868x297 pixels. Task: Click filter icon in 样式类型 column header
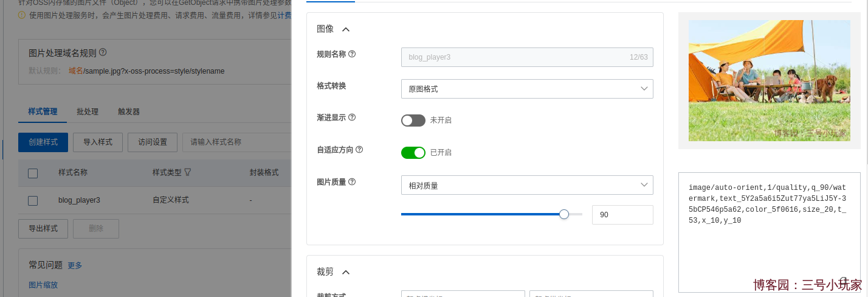coord(188,172)
